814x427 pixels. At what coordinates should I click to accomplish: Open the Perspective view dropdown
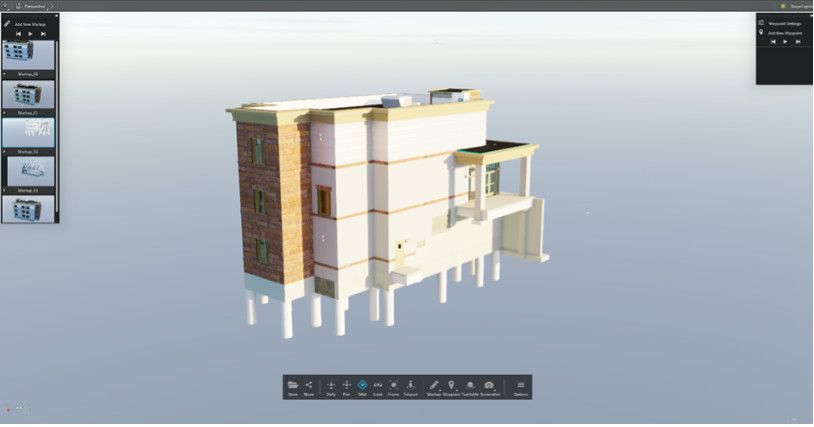[x=34, y=5]
